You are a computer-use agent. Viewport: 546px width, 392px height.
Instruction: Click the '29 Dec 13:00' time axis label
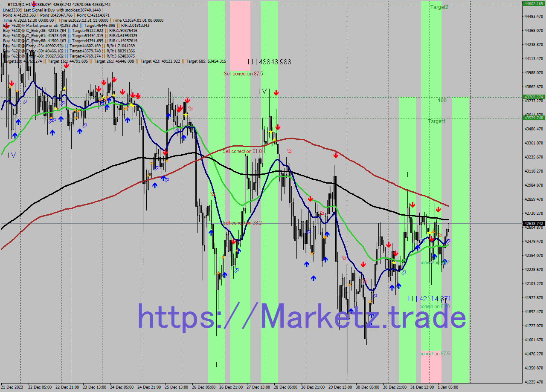tap(340, 387)
